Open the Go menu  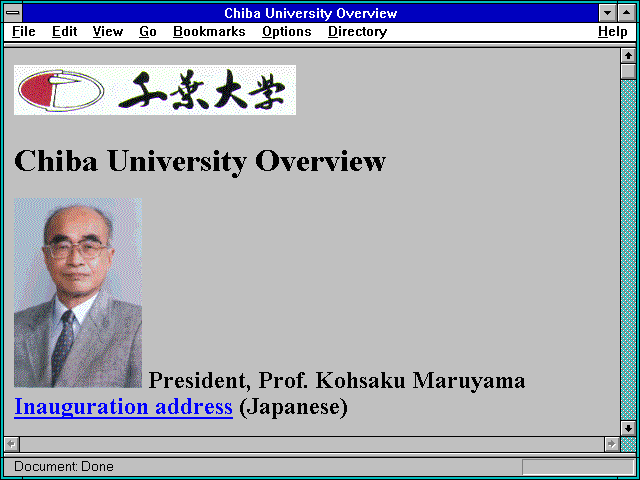pos(148,31)
